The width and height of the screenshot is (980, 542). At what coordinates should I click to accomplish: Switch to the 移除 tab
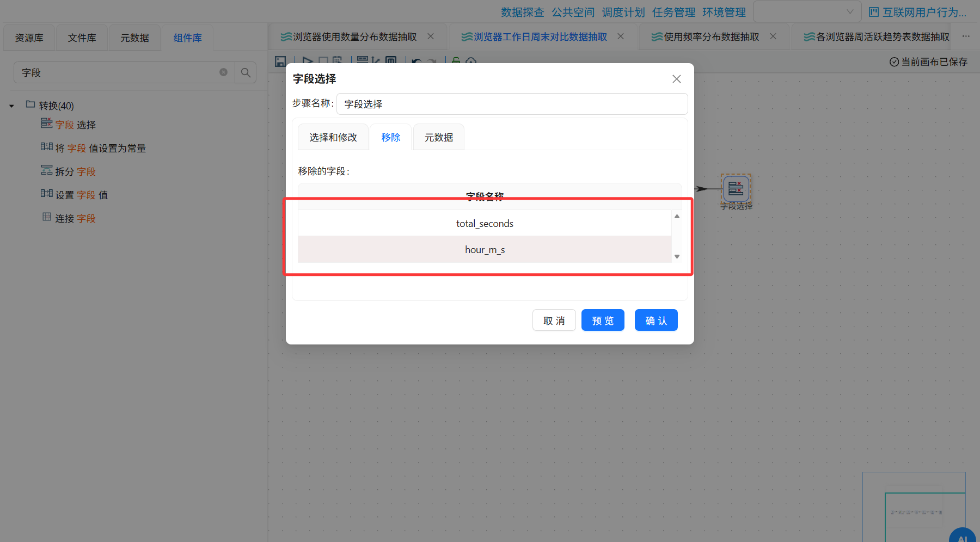click(x=391, y=137)
